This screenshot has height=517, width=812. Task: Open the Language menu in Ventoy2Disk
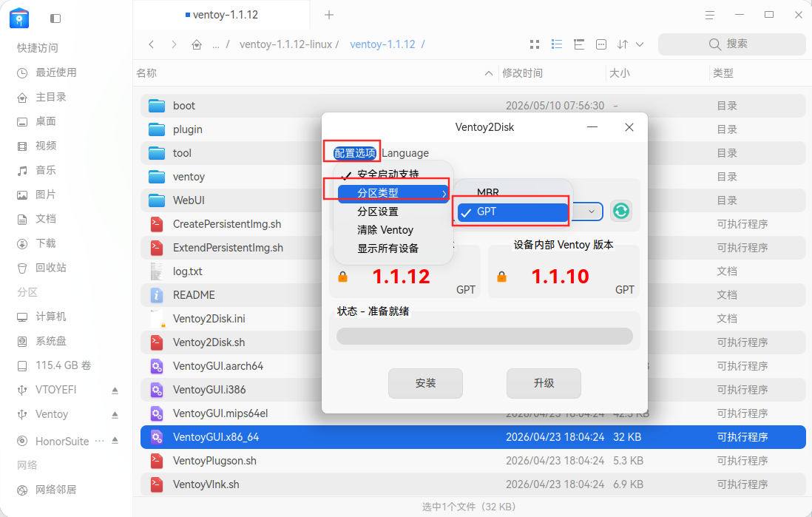tap(405, 153)
